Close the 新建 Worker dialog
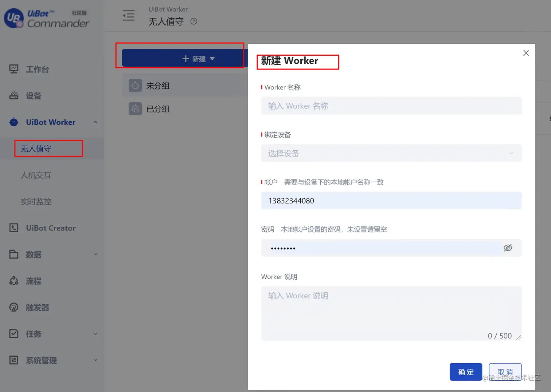 (x=526, y=53)
